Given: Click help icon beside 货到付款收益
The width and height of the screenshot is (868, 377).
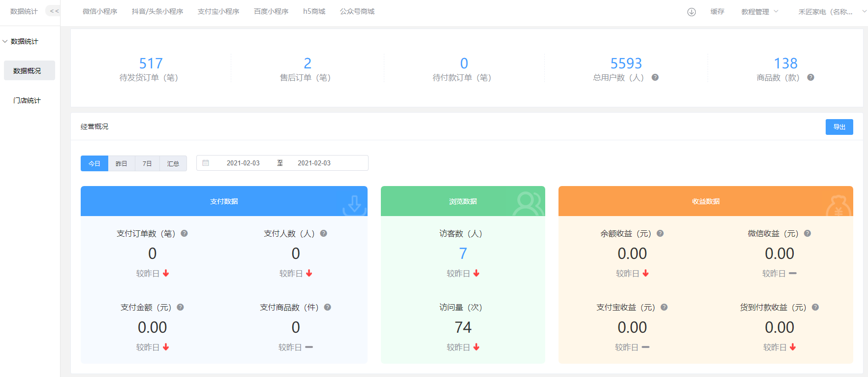Looking at the screenshot, I should (815, 307).
